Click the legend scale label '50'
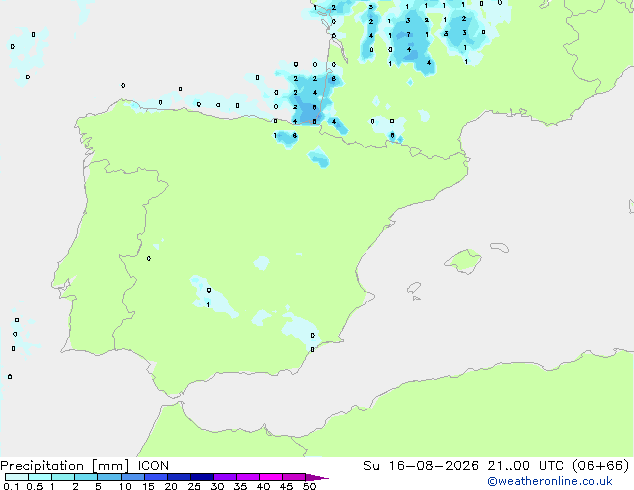This screenshot has width=634, height=490. 309,486
